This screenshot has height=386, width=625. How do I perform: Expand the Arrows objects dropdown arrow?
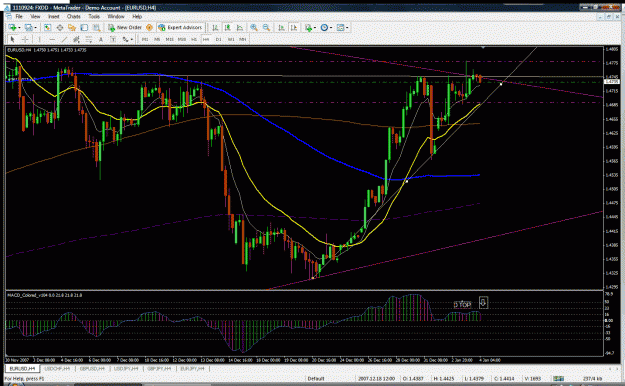tap(132, 39)
